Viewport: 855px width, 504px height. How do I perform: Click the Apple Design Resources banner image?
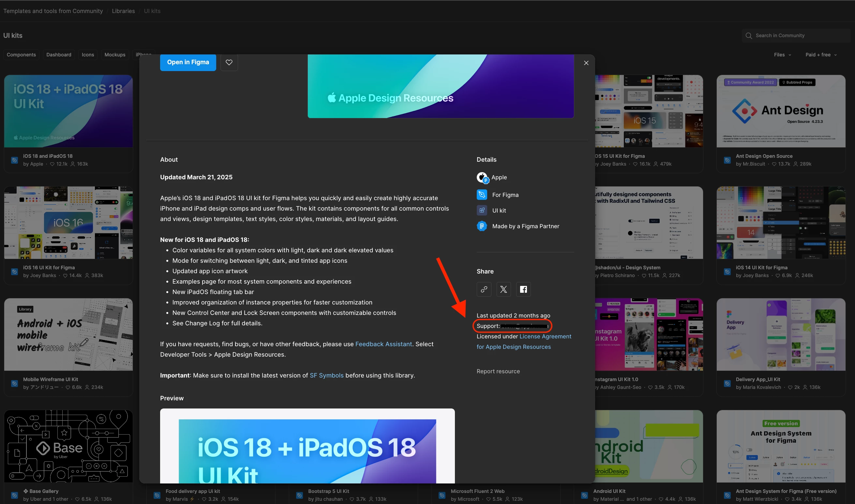tap(441, 86)
